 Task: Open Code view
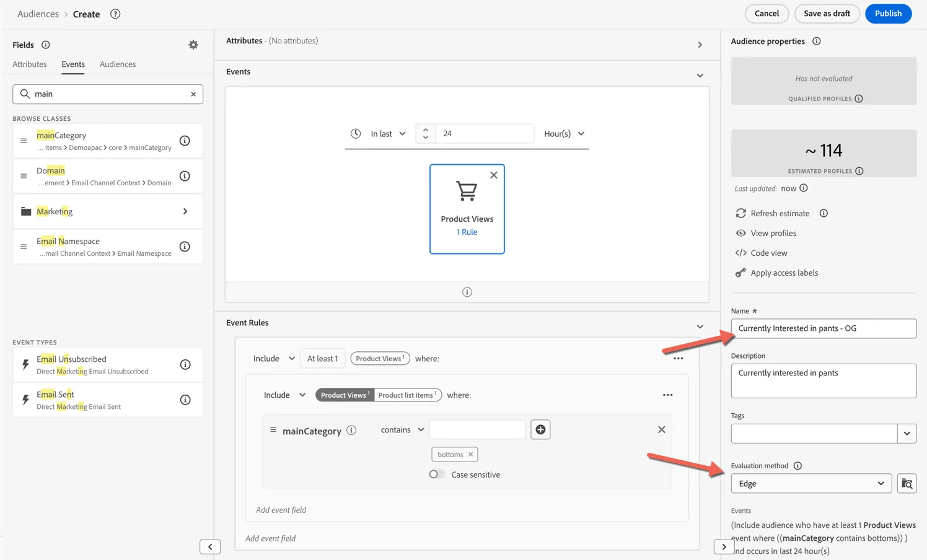pos(769,253)
